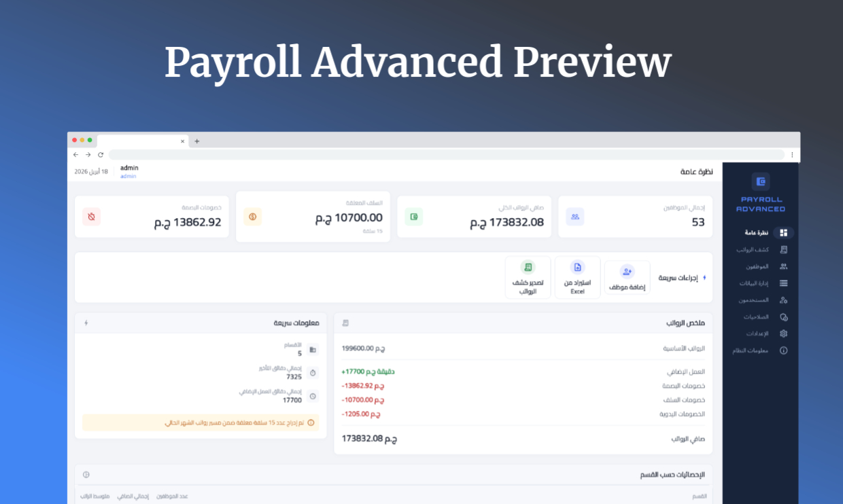Click the departments count value 5
This screenshot has width=843, height=504.
point(299,354)
